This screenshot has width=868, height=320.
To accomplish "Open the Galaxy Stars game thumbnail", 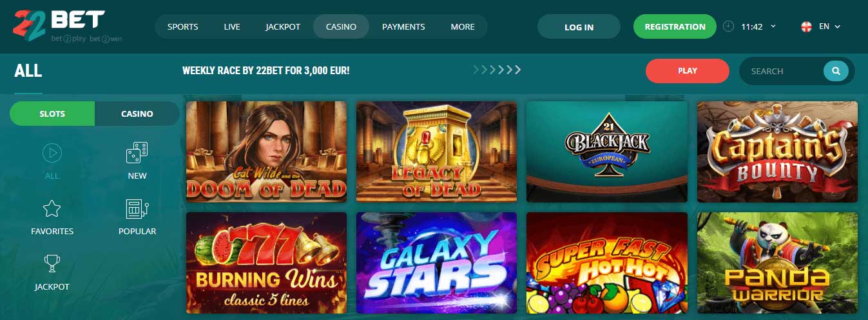I will [436, 263].
